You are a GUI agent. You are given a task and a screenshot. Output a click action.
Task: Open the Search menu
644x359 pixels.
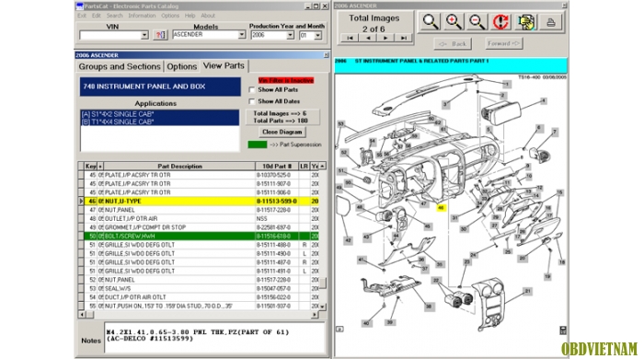click(x=115, y=16)
